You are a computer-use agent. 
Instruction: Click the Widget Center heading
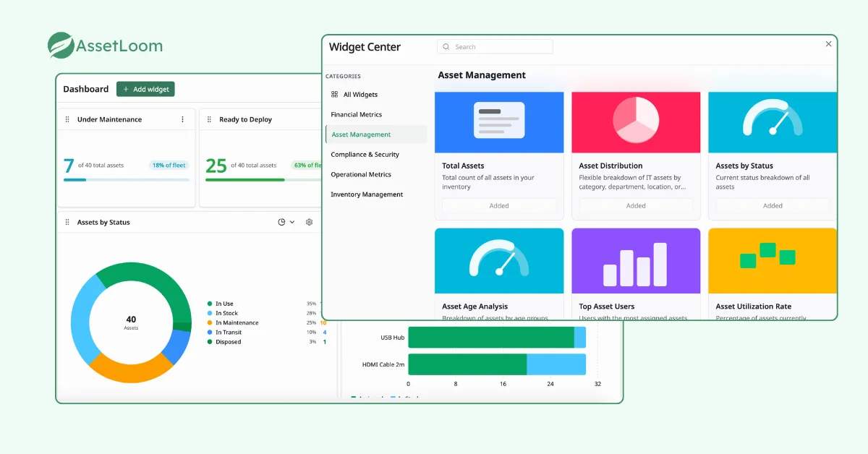pyautogui.click(x=365, y=47)
